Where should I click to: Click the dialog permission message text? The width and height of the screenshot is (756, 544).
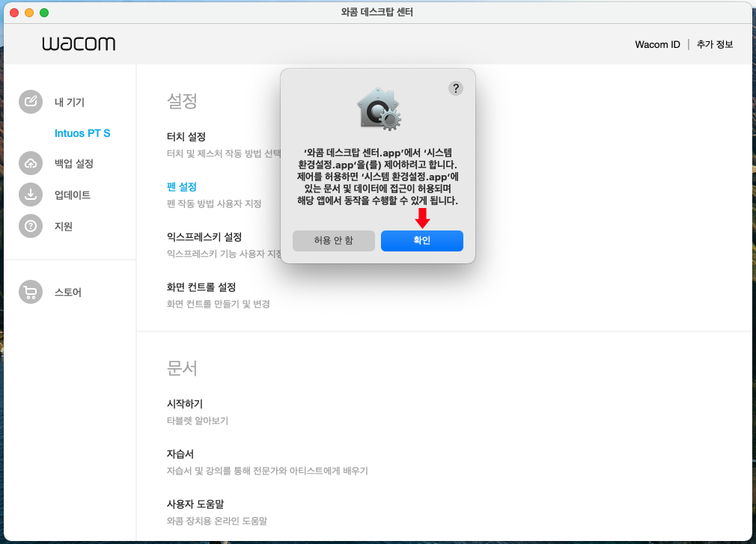coord(377,177)
